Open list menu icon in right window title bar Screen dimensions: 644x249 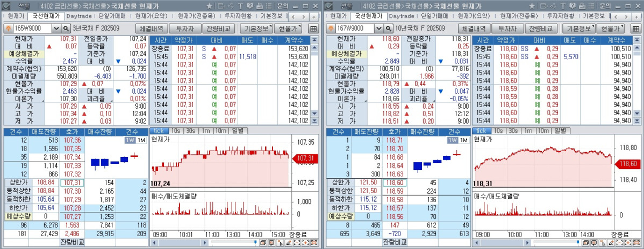coord(591,6)
